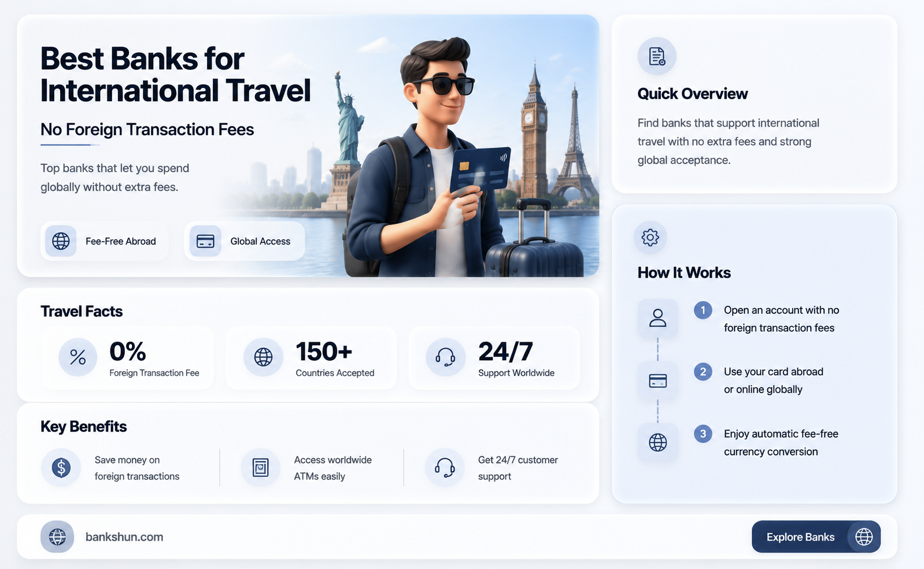Screen dimensions: 924x569
Task: Click the globe icon beside bankshun.com
Action: [57, 537]
